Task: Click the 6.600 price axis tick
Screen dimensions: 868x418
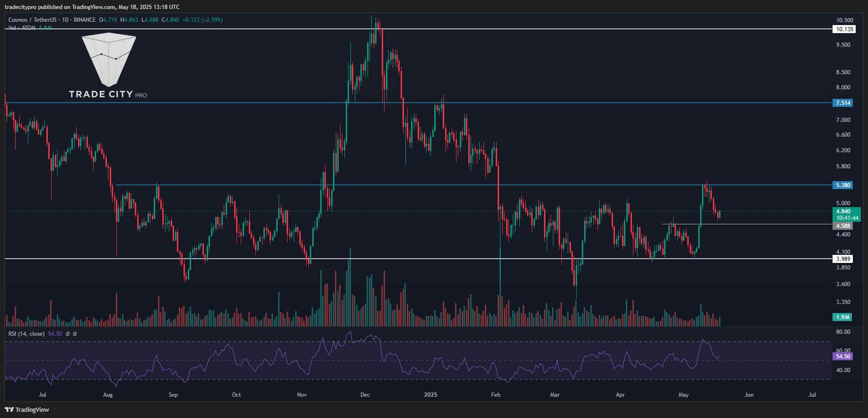Action: 843,135
